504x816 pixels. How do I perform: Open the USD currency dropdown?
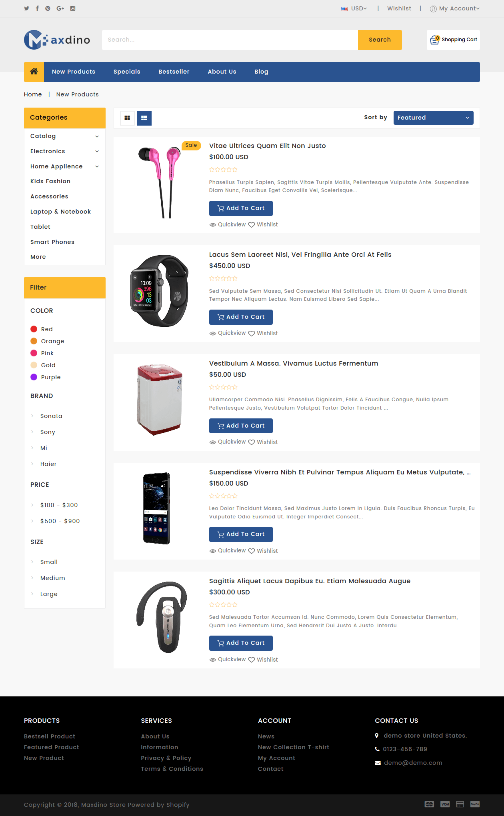click(x=354, y=8)
